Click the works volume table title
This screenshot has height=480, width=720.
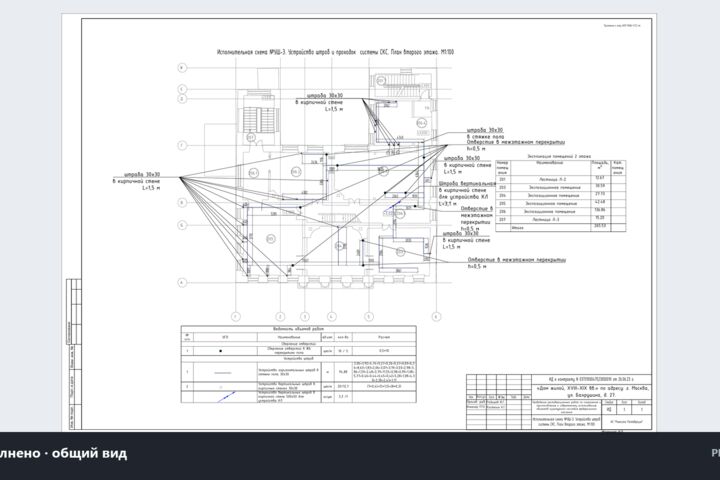coord(298,329)
